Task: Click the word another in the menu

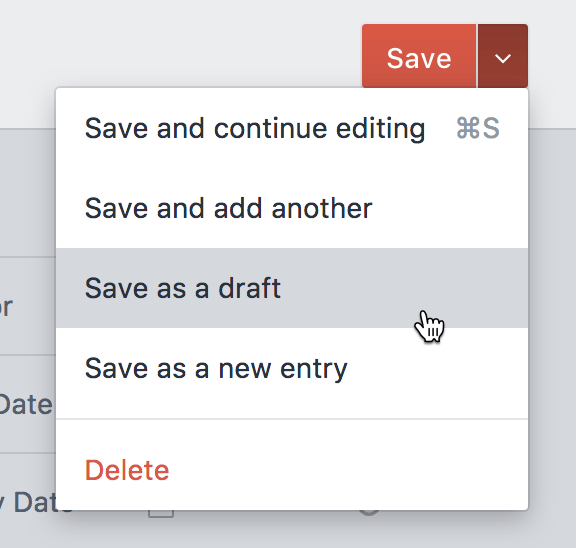Action: pos(322,208)
